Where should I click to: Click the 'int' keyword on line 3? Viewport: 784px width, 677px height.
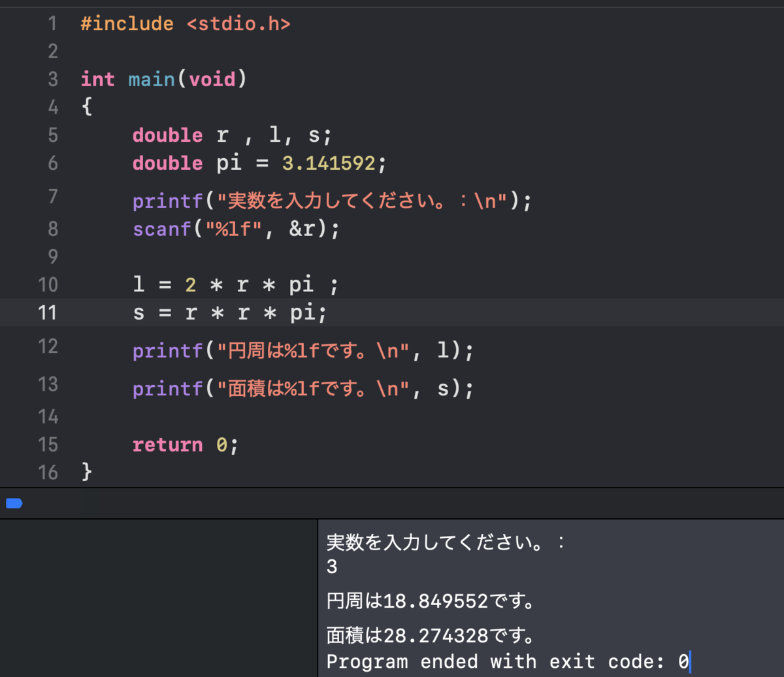[98, 80]
